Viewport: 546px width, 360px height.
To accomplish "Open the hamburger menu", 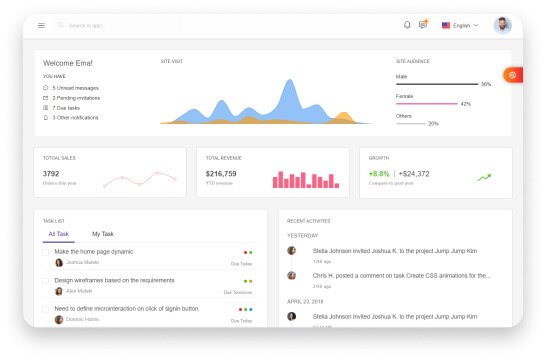I will [41, 25].
